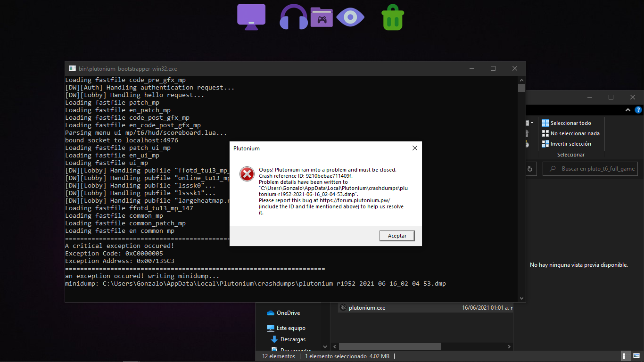
Task: Select Este equipo in the navigation pane
Action: pos(291,328)
